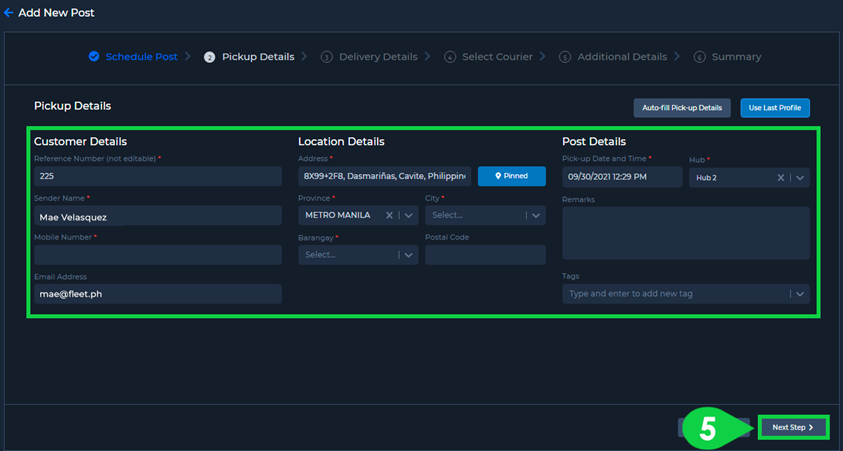Click the Address input field
The image size is (843, 451).
(384, 176)
